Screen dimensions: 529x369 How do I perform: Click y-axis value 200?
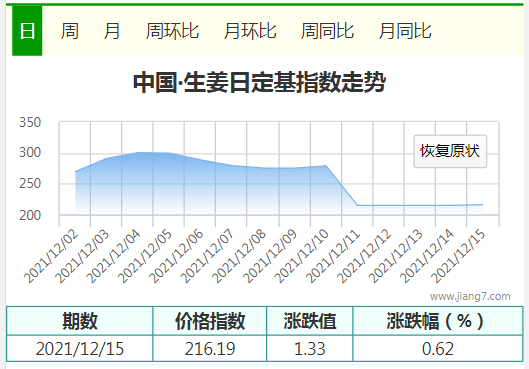click(30, 215)
